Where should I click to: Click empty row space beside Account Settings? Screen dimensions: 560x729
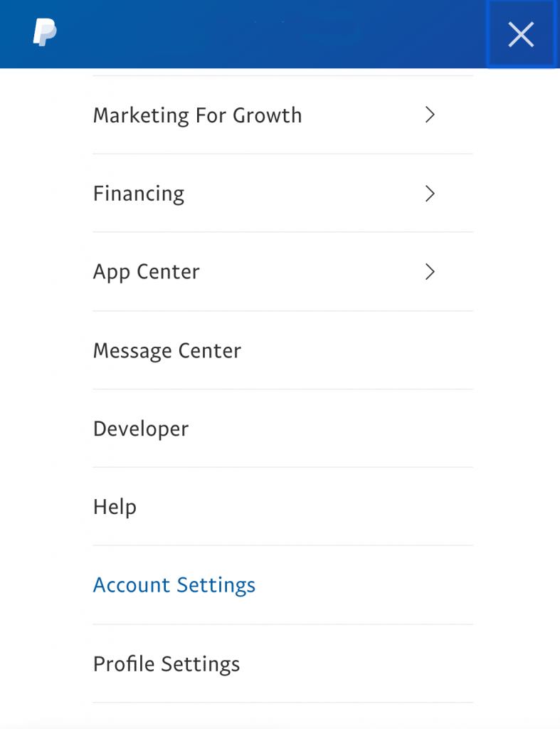pos(364,585)
